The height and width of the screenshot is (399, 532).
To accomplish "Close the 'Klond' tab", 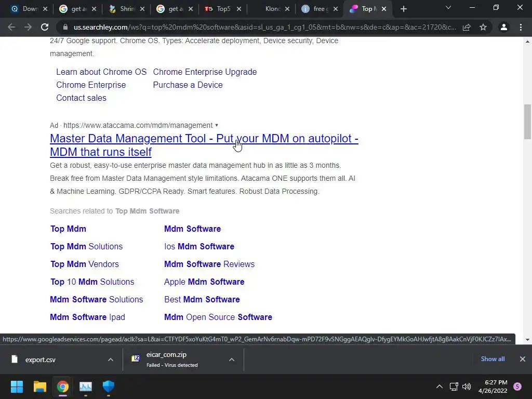I will [x=287, y=9].
